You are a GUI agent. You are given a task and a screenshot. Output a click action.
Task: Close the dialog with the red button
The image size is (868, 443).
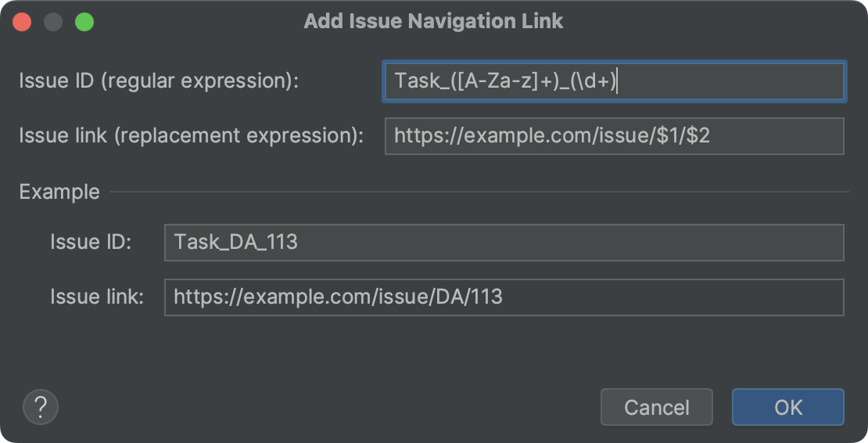click(x=22, y=22)
